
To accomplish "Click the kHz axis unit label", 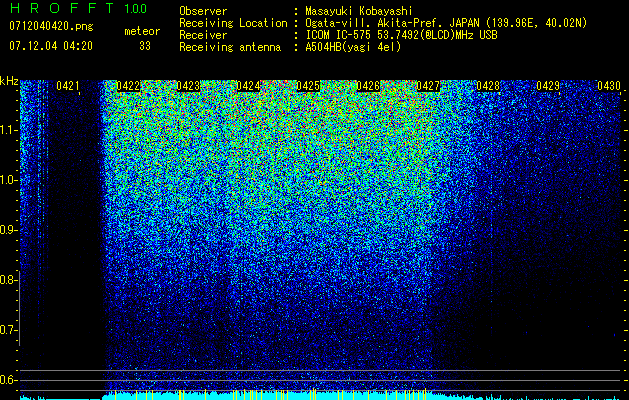I will [x=9, y=81].
